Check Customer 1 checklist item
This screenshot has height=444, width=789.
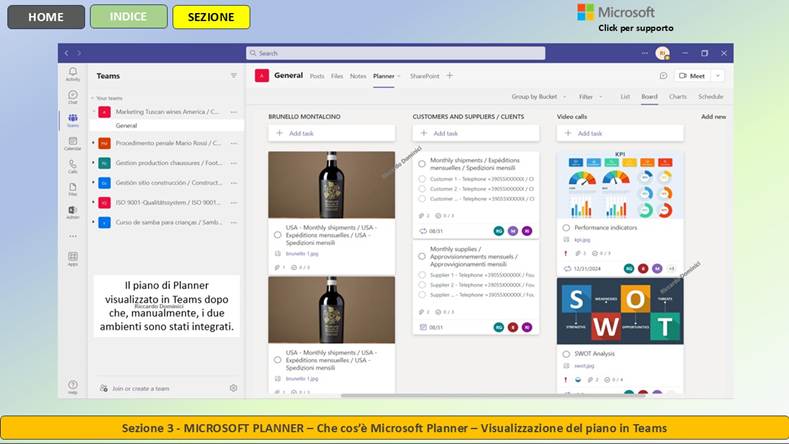pos(422,179)
